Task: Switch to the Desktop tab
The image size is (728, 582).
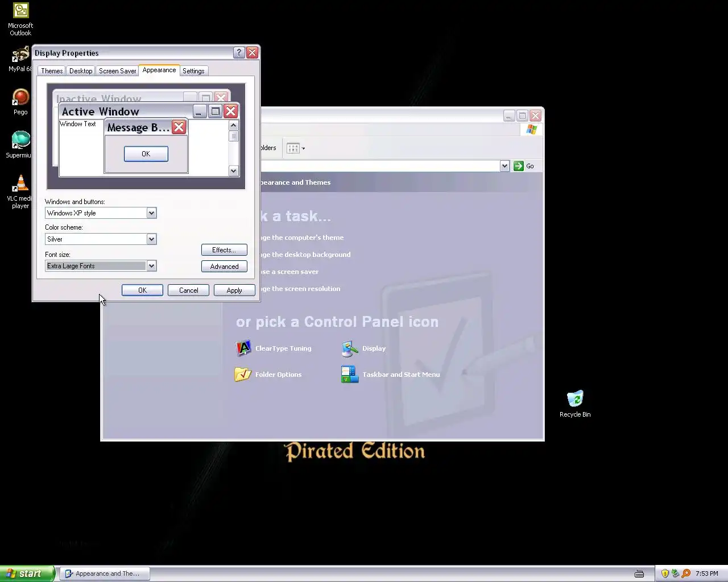Action: pyautogui.click(x=81, y=71)
